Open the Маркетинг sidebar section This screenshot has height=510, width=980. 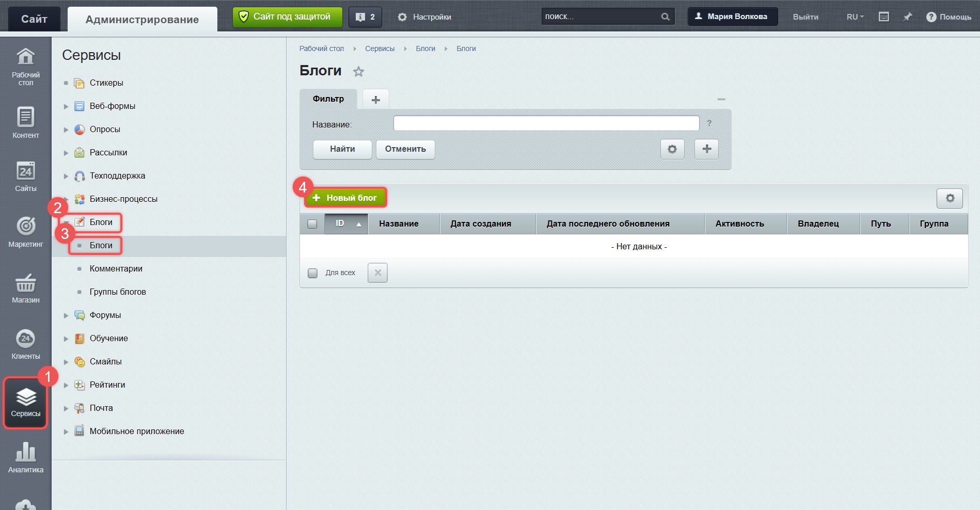coord(26,232)
